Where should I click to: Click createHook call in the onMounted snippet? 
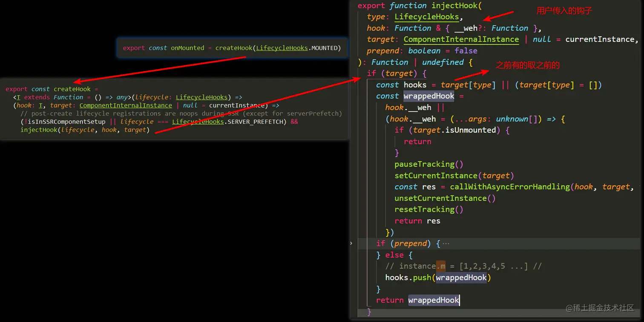click(x=234, y=48)
